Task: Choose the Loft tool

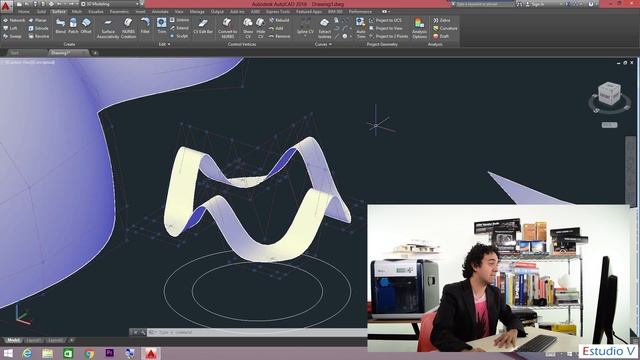Action: [x=10, y=28]
